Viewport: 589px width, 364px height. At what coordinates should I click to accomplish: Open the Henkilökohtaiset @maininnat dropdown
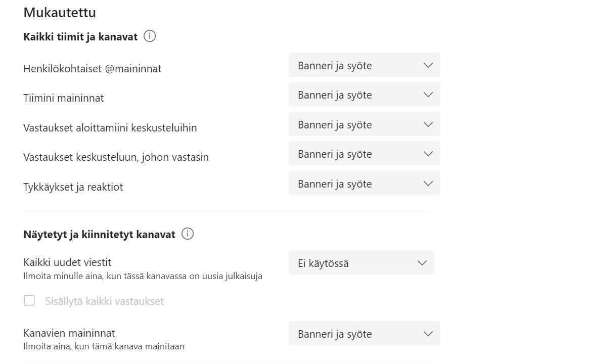click(x=365, y=65)
